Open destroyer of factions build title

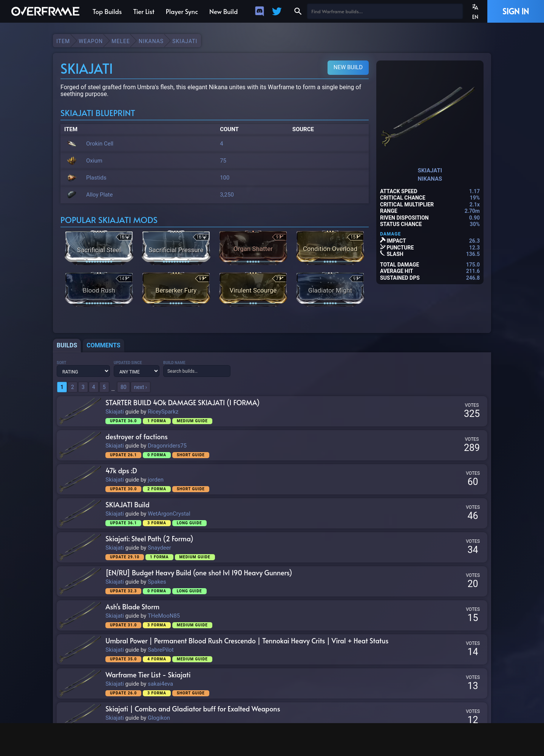[x=136, y=437]
